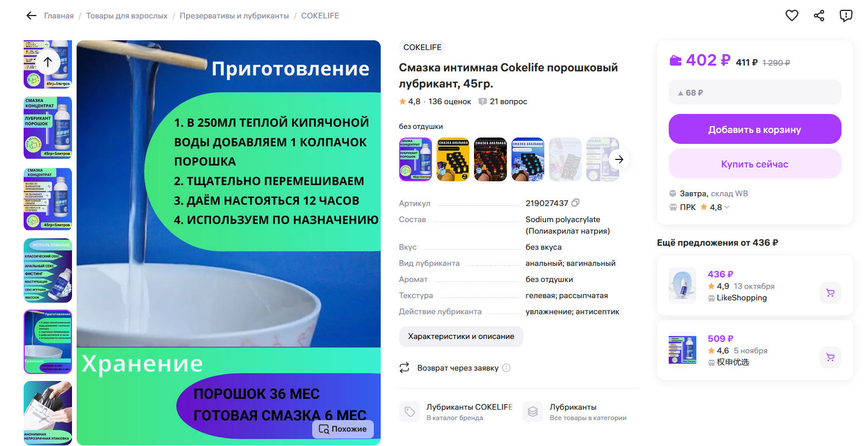Open the 509 ₽ offer product image
The image size is (868, 446).
[x=683, y=350]
